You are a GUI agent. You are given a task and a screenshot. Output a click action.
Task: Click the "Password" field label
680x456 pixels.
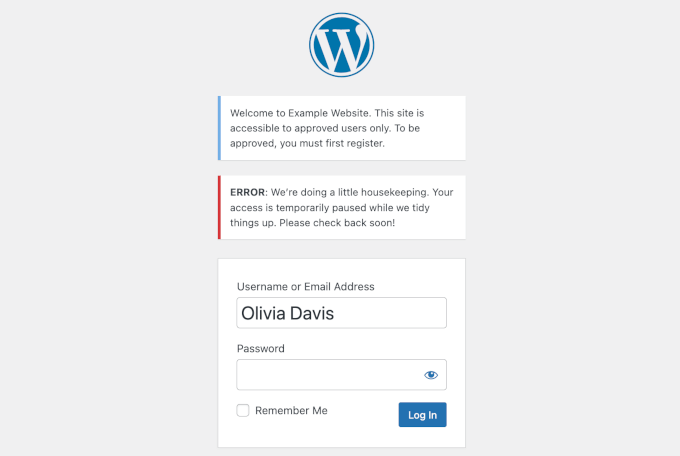point(261,349)
